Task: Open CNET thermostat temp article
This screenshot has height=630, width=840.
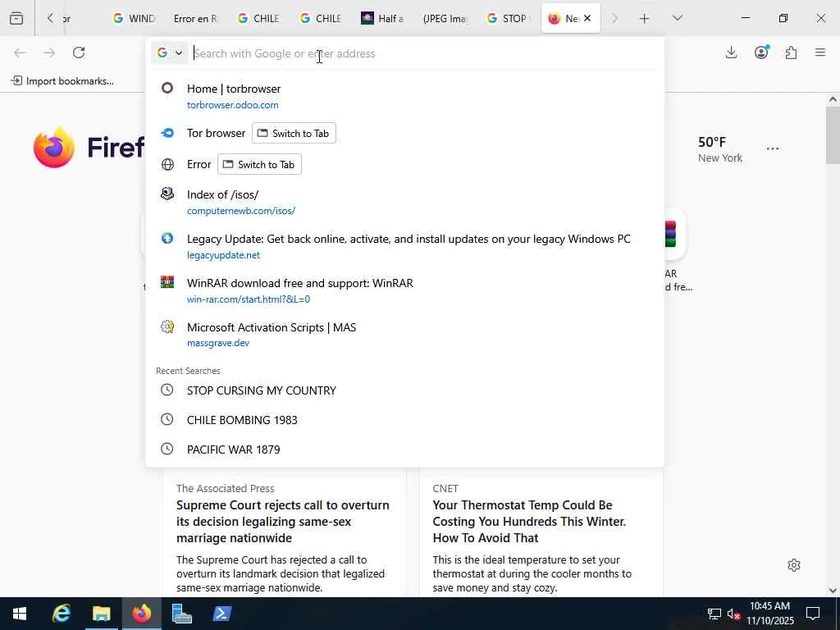Action: pos(530,521)
